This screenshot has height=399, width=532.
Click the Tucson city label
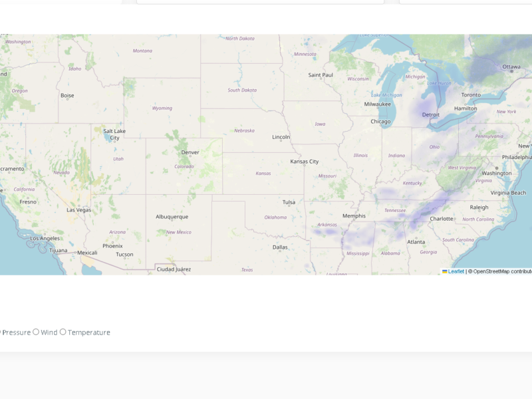tap(124, 255)
